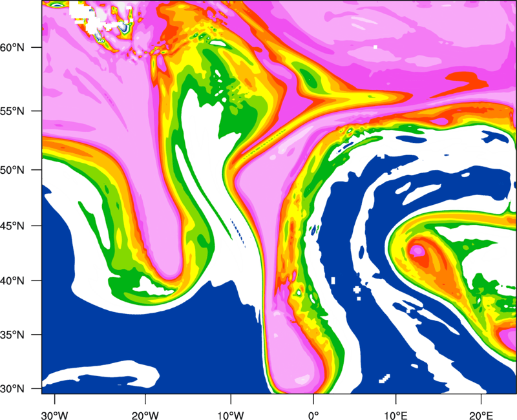Image resolution: width=517 pixels, height=420 pixels.
Task: Click the 60°N latitude label
Action: [12, 47]
